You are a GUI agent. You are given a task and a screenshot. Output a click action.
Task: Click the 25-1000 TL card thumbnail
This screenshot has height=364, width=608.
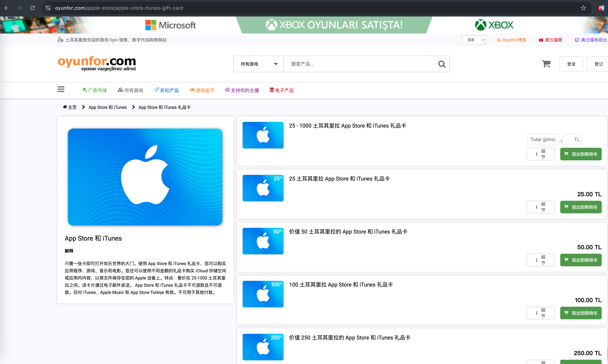point(263,135)
